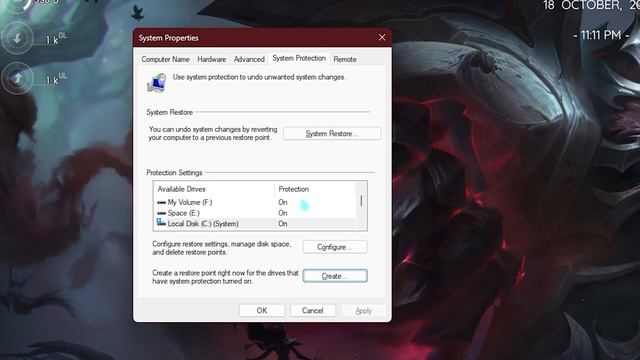Viewport: 640px width, 360px height.
Task: Click the System Properties title text
Action: coord(168,38)
